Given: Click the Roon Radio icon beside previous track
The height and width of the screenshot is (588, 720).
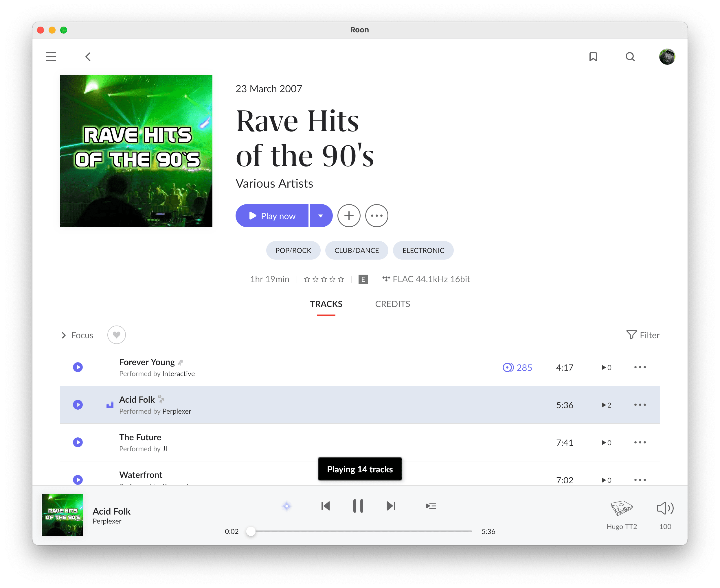Looking at the screenshot, I should 287,506.
